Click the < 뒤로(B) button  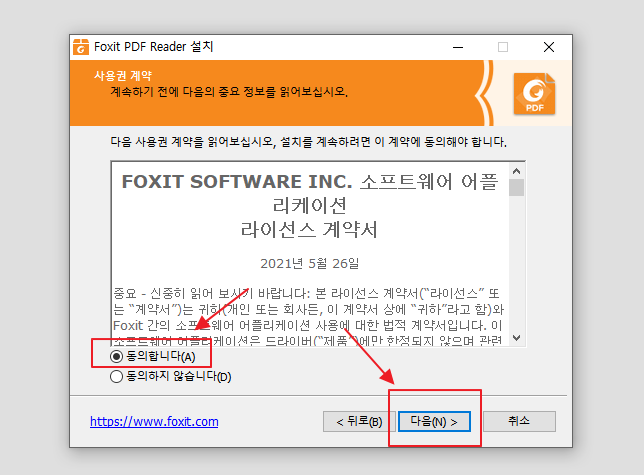coord(359,422)
